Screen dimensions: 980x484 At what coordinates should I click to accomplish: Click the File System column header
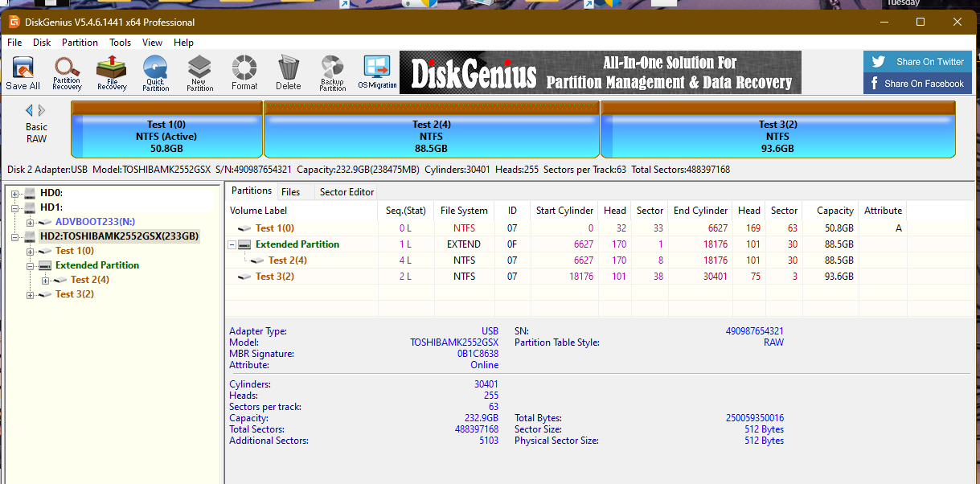click(464, 211)
